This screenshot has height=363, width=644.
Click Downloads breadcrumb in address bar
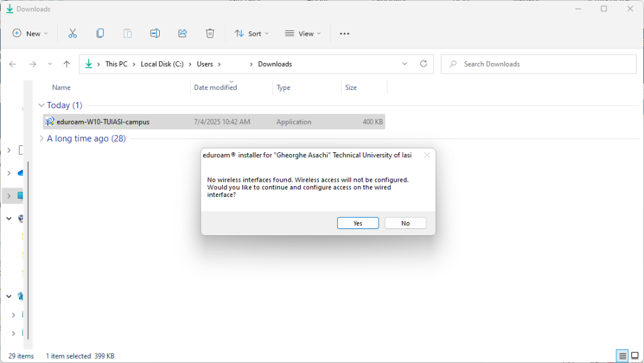tap(275, 64)
